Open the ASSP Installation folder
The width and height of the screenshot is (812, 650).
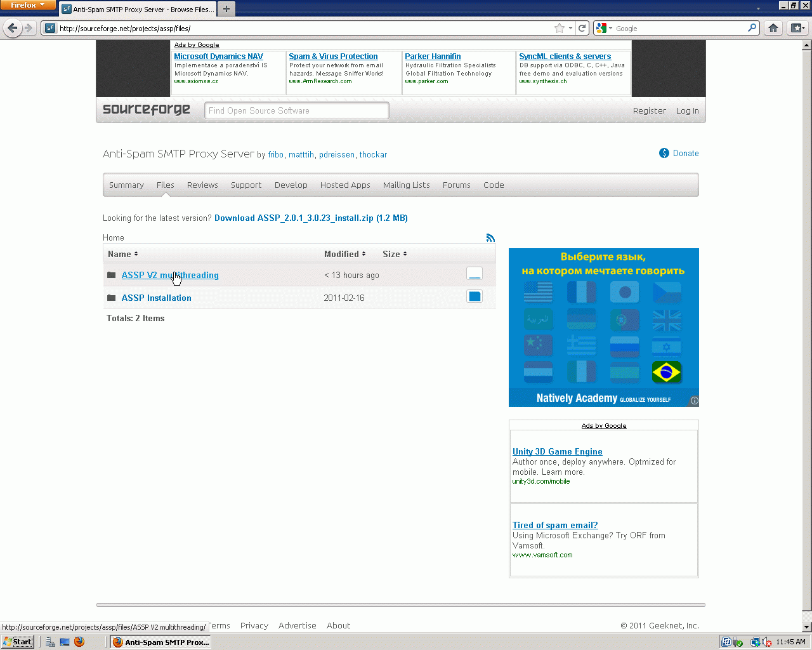pyautogui.click(x=157, y=298)
